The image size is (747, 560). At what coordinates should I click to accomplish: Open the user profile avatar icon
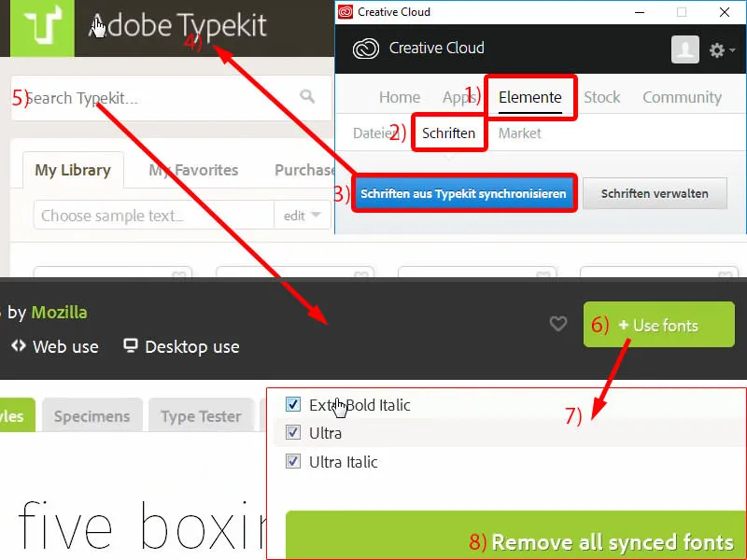[685, 49]
